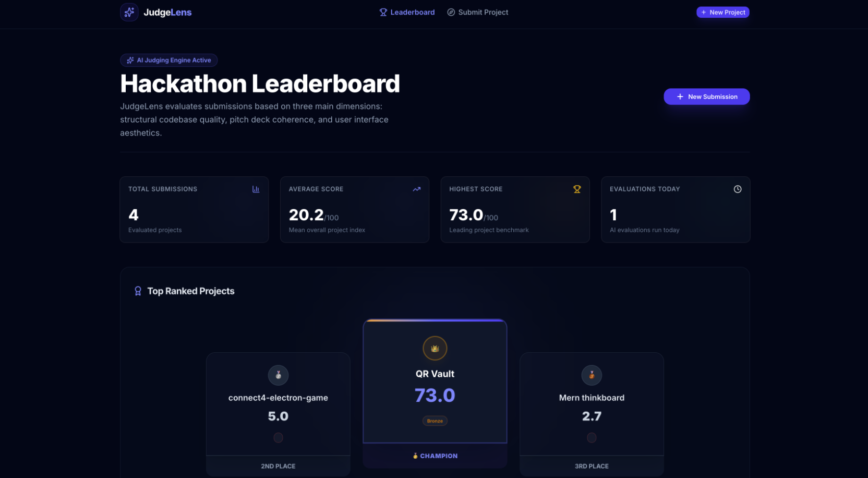Click the JudgeLens brand name
868x478 pixels.
pyautogui.click(x=167, y=12)
